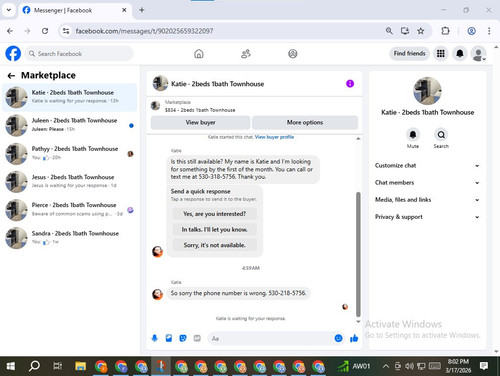Open the tab search dropdown arrow
500x376 pixels.
click(9, 10)
